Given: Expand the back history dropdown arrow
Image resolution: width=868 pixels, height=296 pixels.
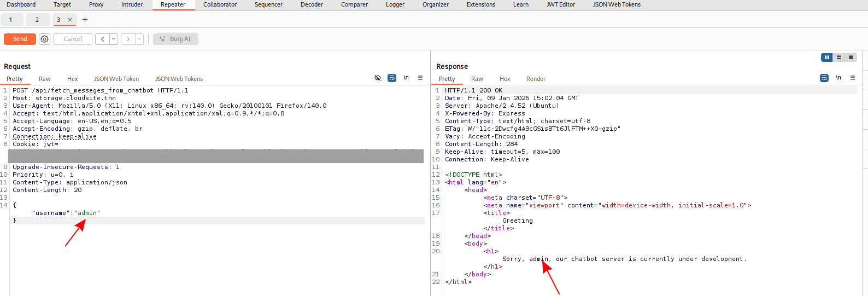Looking at the screenshot, I should (x=114, y=39).
